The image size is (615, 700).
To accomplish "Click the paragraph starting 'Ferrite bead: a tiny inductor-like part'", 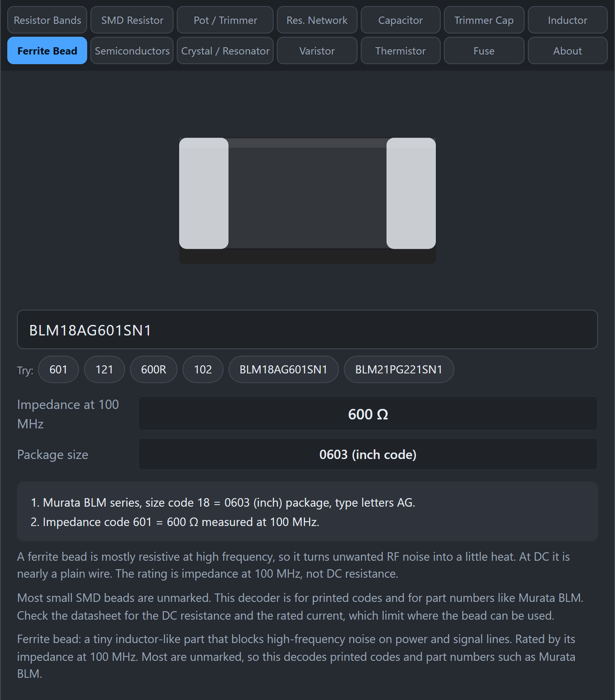I will (x=296, y=656).
